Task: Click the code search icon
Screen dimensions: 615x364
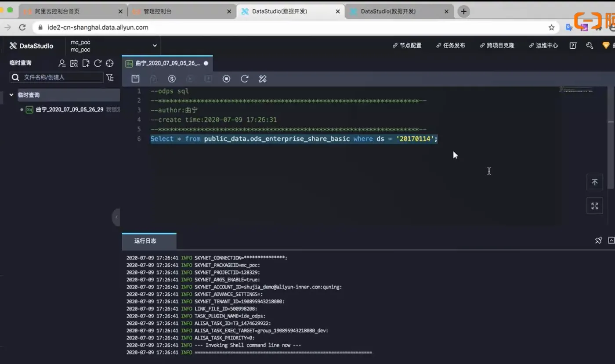Action: 74,63
